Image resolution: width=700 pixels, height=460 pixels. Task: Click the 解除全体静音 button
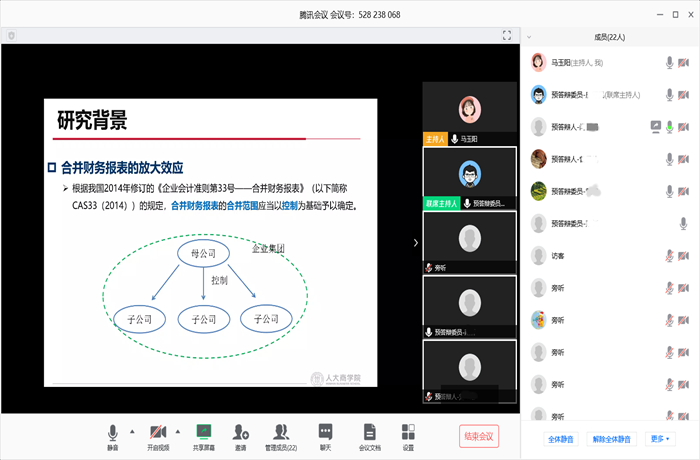tap(611, 439)
